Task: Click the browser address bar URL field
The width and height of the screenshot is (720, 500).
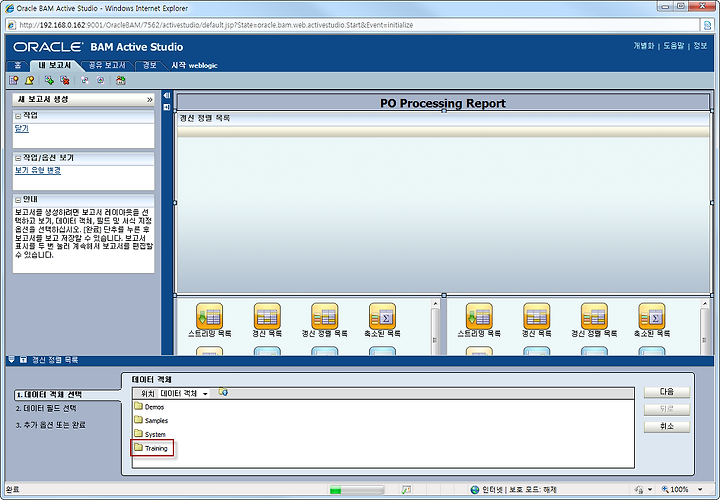Action: 354,25
